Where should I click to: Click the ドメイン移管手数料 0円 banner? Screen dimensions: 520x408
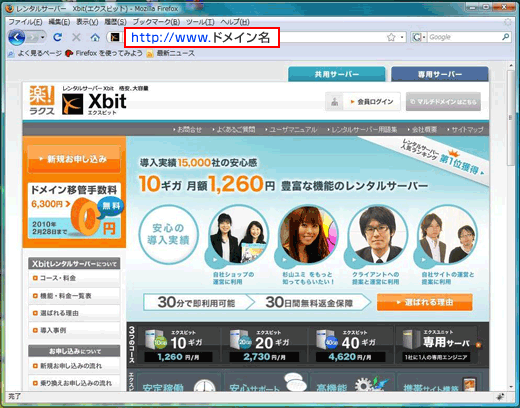coord(74,211)
